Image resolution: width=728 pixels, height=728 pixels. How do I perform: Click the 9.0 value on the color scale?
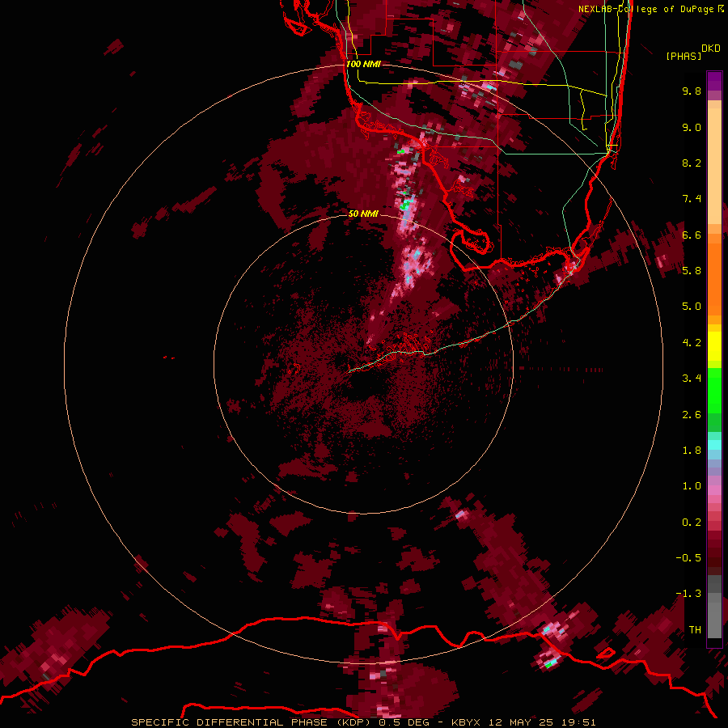[692, 127]
